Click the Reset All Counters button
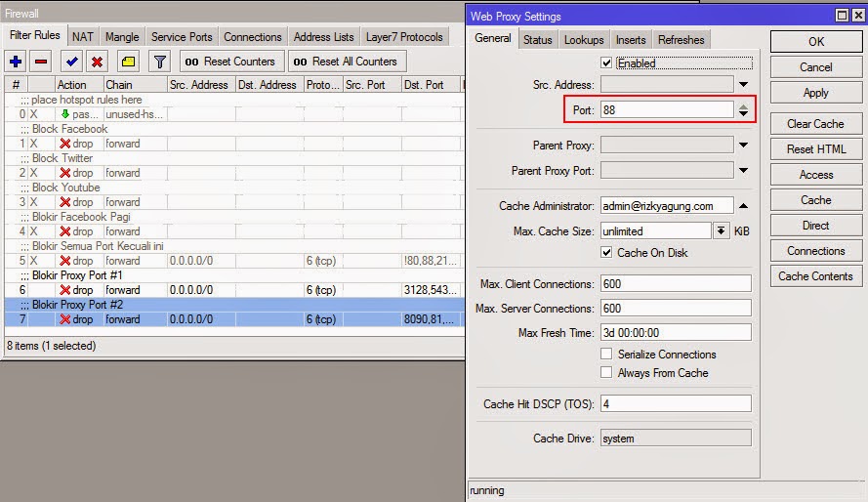 (x=347, y=62)
